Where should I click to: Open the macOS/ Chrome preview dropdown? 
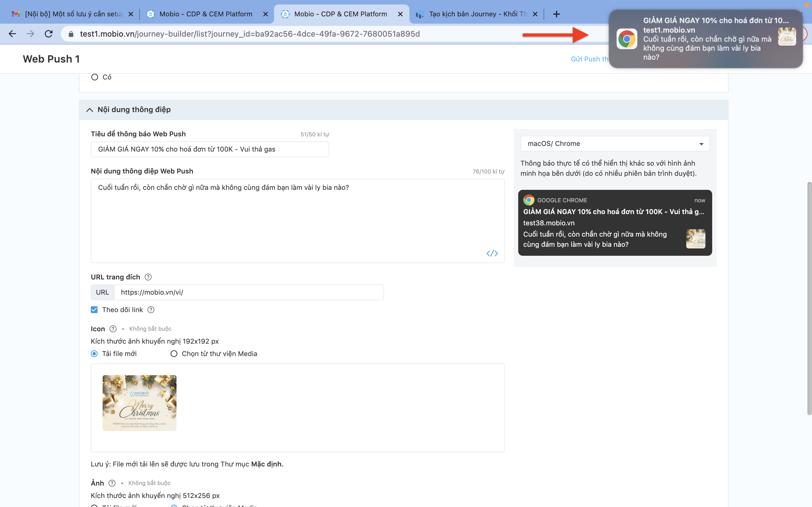tap(615, 144)
